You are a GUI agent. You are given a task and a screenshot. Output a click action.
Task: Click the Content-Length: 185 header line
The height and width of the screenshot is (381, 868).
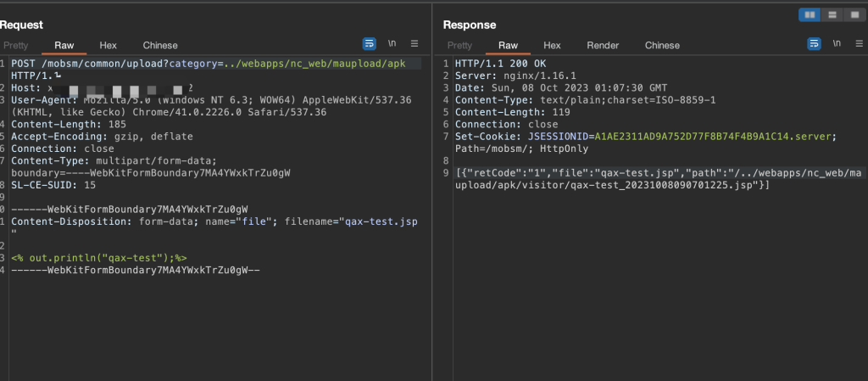pyautogui.click(x=69, y=125)
